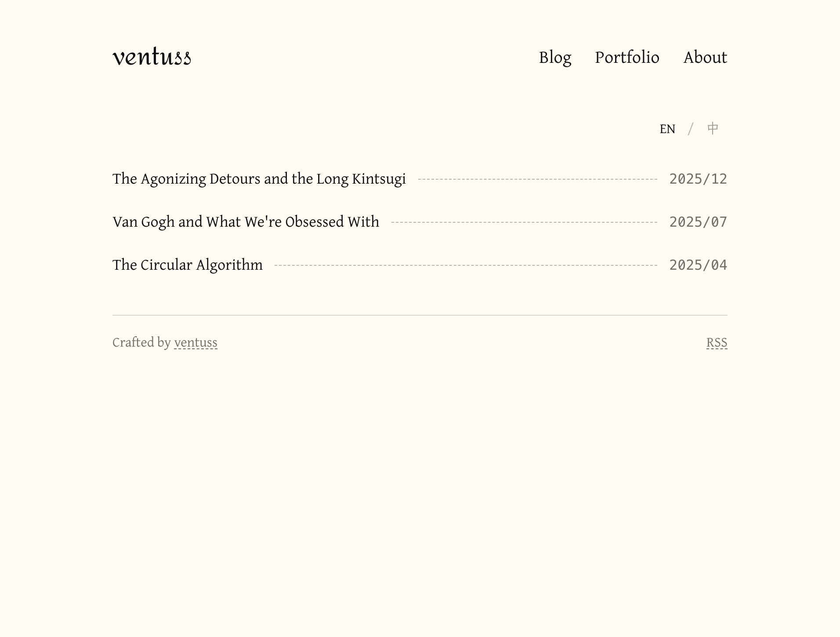Image resolution: width=840 pixels, height=637 pixels.
Task: Click the 2025/04 post date
Action: click(698, 265)
